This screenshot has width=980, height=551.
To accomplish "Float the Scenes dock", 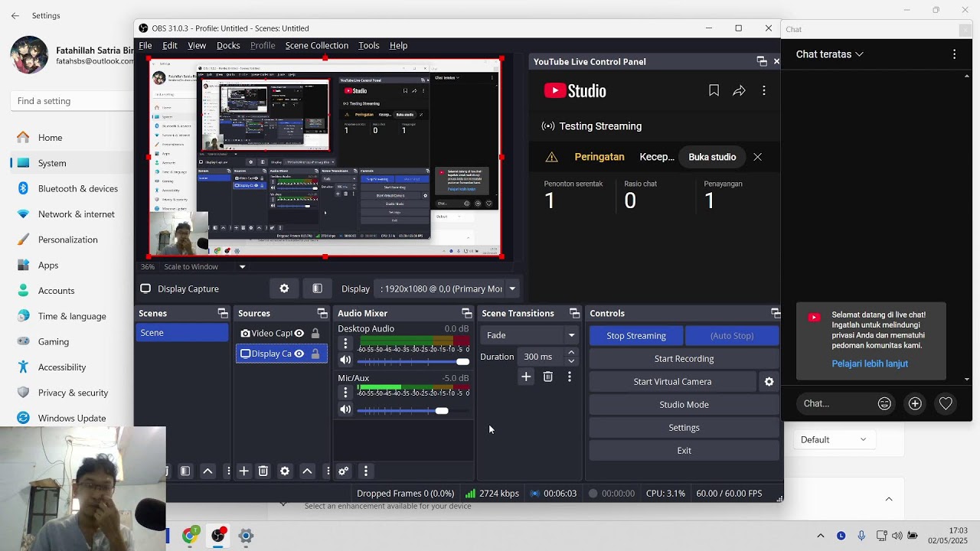I will click(223, 314).
